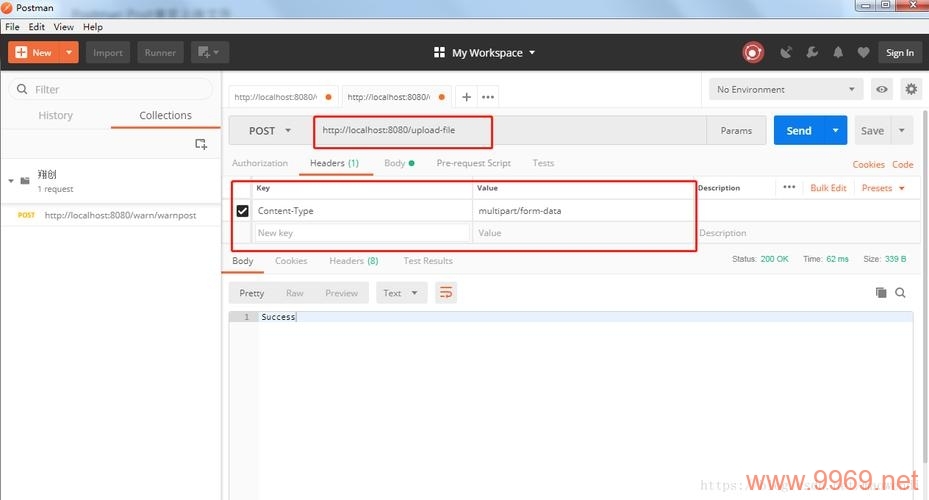Open the POST method dropdown
The width and height of the screenshot is (929, 500).
[270, 131]
